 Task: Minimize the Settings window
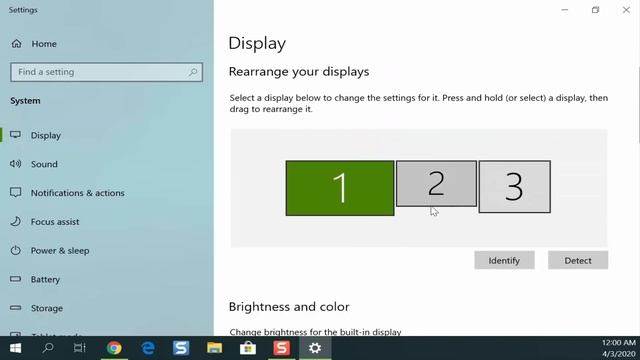(564, 10)
